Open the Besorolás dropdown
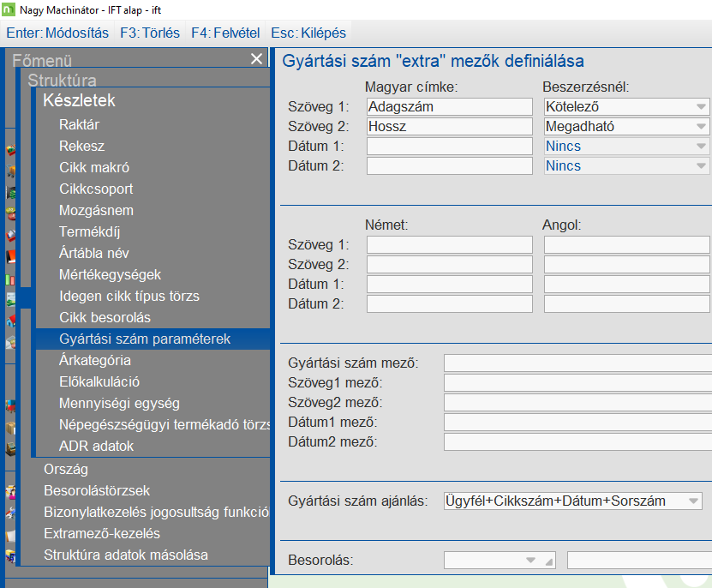Image resolution: width=712 pixels, height=588 pixels. [x=500, y=560]
